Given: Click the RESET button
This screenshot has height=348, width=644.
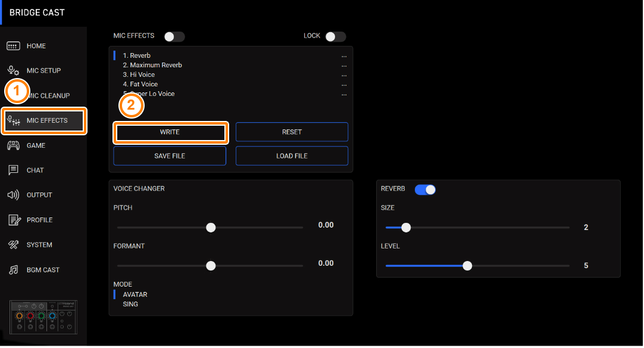Looking at the screenshot, I should click(292, 132).
